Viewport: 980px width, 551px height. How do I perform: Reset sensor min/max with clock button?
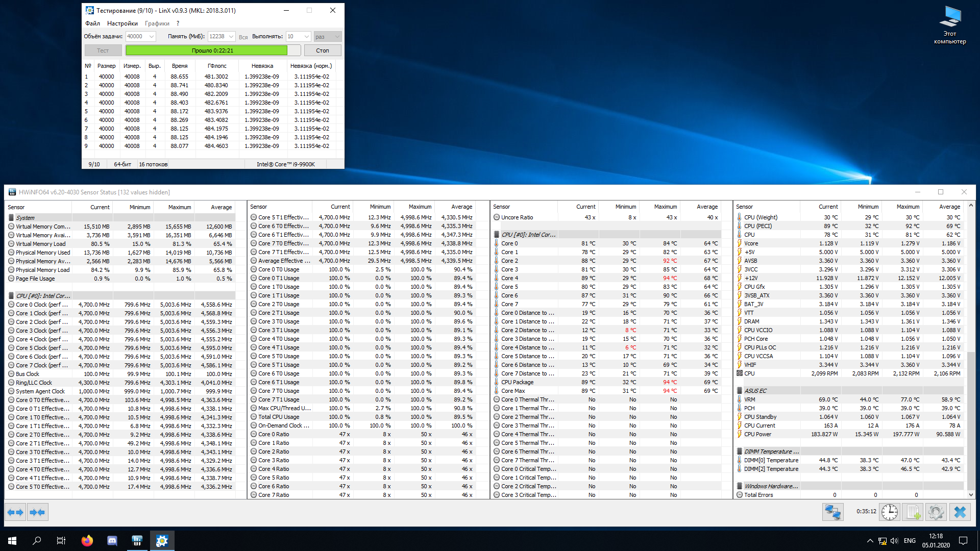889,512
